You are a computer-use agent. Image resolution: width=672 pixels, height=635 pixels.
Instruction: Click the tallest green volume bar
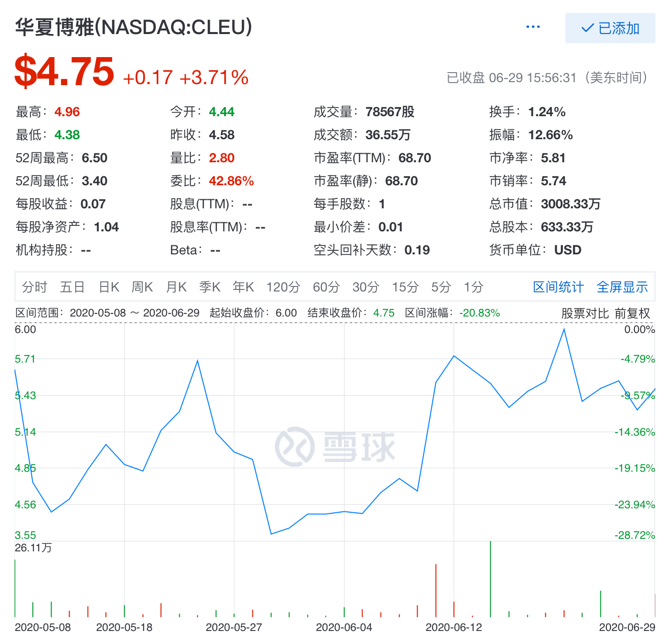490,579
